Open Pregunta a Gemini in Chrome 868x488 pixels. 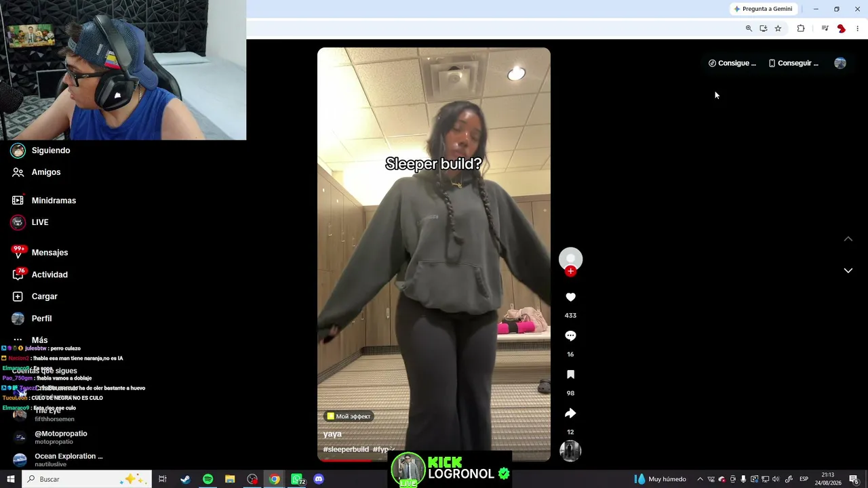[763, 9]
